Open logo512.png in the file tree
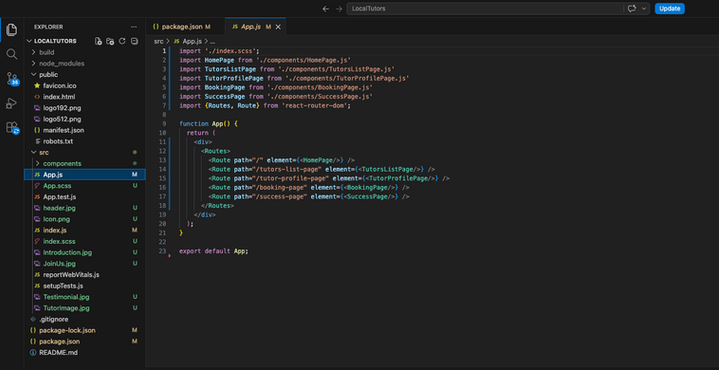 point(85,119)
